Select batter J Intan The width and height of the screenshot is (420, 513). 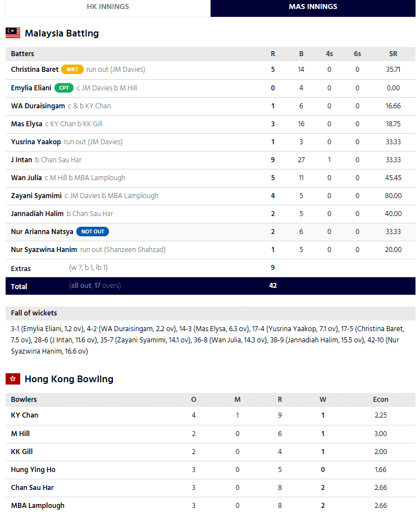21,159
